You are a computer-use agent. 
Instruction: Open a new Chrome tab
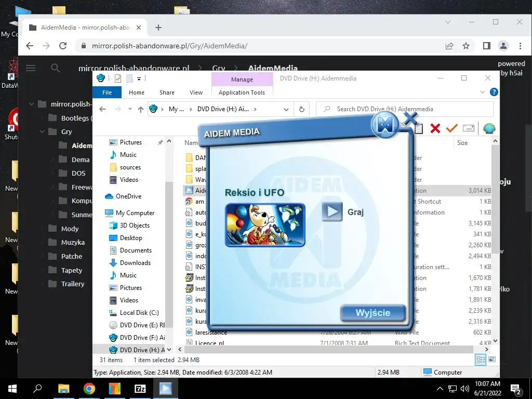coord(158,28)
